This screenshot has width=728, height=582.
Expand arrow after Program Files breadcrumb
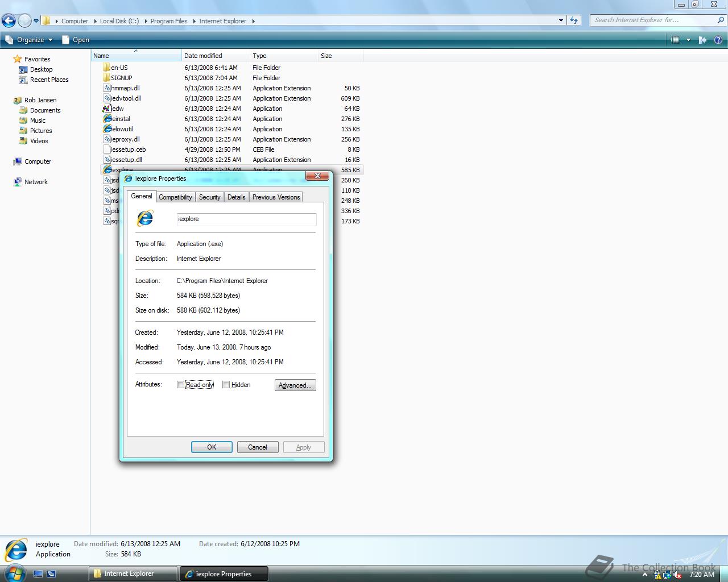pyautogui.click(x=193, y=21)
